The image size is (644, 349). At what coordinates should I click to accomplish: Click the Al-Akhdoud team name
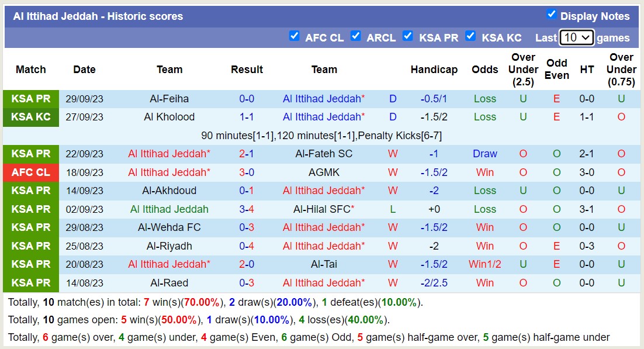coord(169,191)
